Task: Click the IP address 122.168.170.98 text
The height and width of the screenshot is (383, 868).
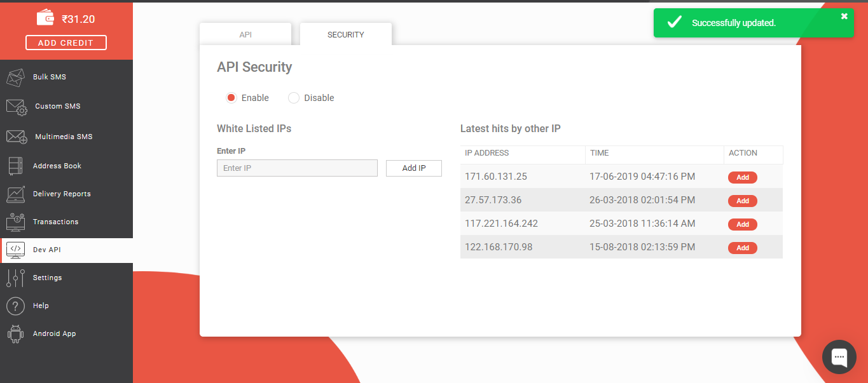Action: 499,247
